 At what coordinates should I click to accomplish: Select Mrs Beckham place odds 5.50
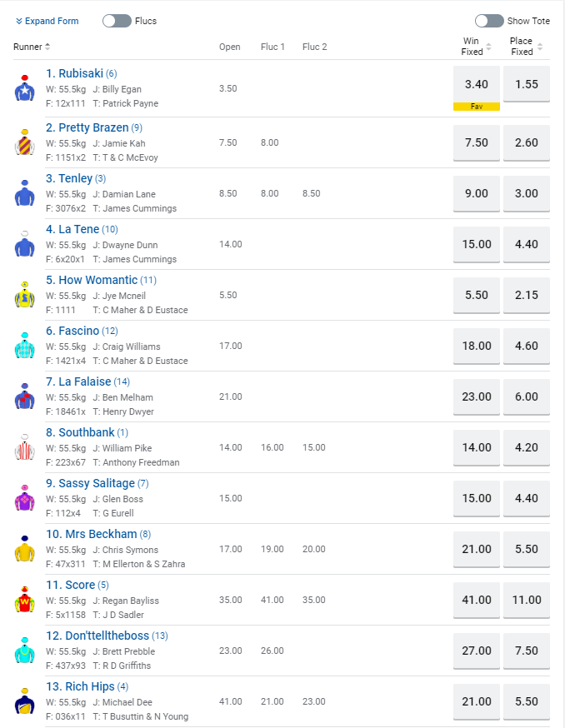526,549
